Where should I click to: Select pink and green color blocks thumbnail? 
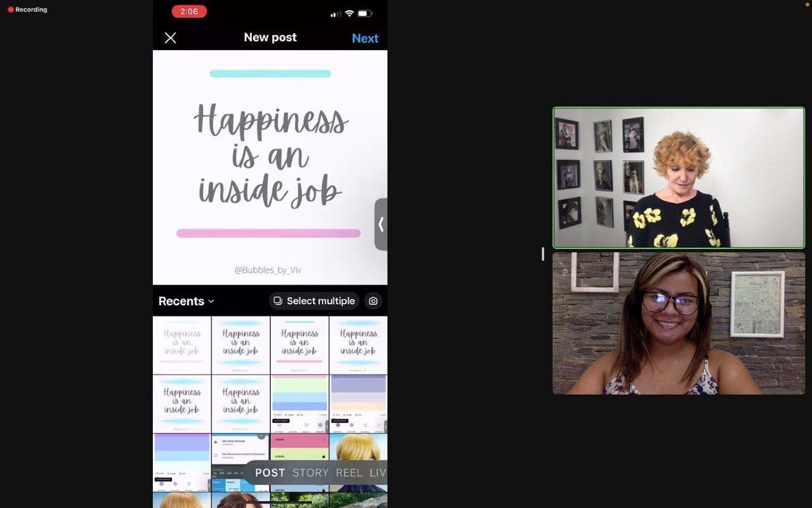tap(299, 448)
